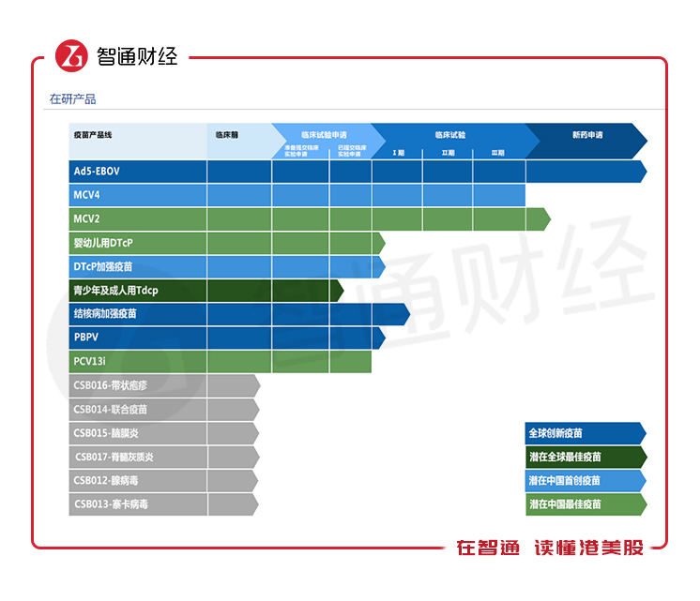The image size is (700, 601).
Task: Click the I期 phase label
Action: 398,153
